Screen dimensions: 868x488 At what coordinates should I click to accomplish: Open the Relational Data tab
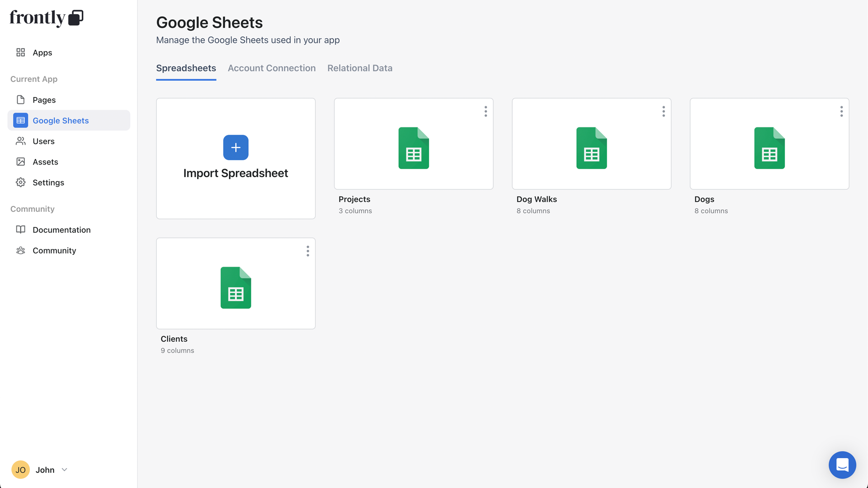[x=360, y=68]
